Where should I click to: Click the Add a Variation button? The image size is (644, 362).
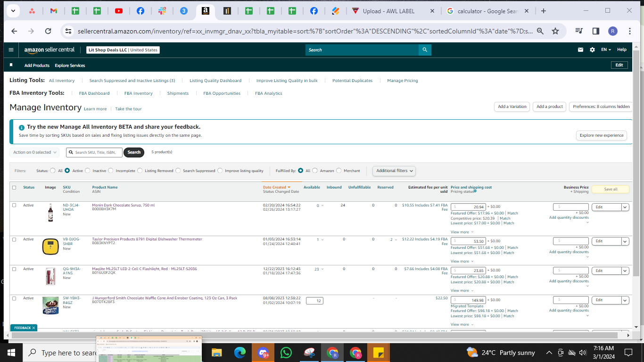click(512, 107)
